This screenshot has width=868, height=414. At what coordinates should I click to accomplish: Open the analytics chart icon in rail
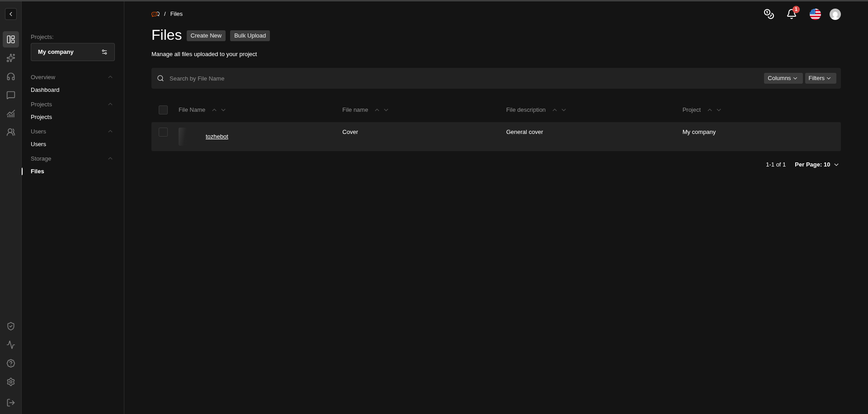pyautogui.click(x=11, y=114)
